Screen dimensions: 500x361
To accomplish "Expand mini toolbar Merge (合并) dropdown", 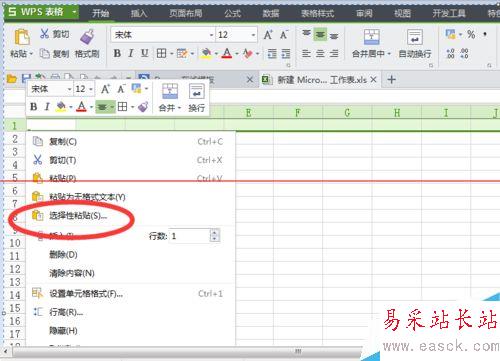I will [x=179, y=108].
